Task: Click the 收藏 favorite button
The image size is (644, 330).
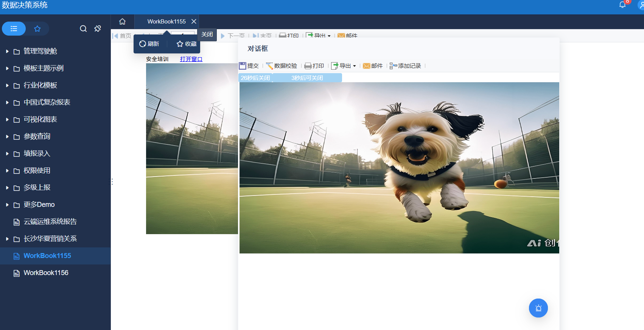Action: tap(187, 44)
